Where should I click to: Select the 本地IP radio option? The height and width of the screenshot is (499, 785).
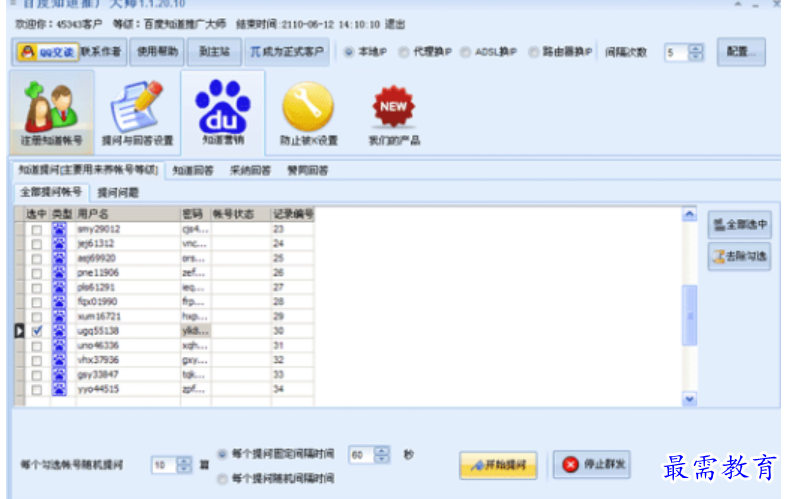coord(349,52)
